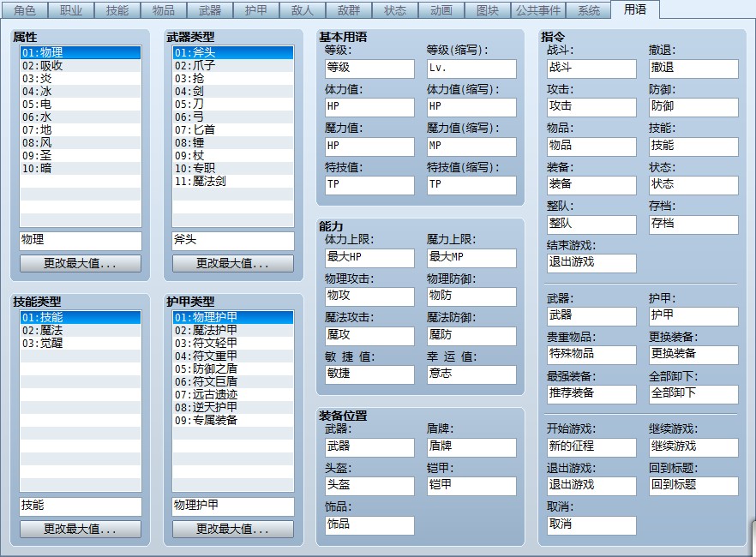
Task: Select element 10:暗 in 属性 list
Action: click(81, 169)
